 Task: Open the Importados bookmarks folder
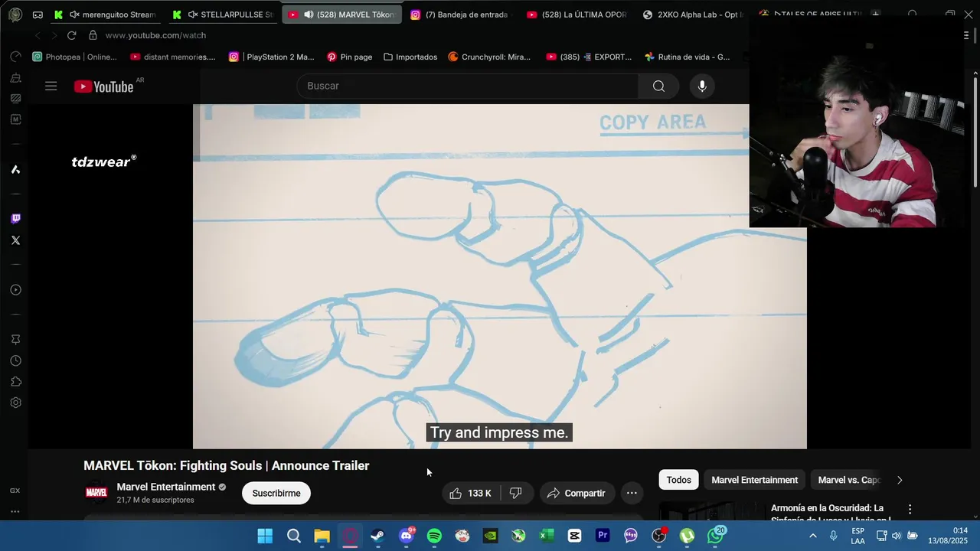pyautogui.click(x=410, y=57)
